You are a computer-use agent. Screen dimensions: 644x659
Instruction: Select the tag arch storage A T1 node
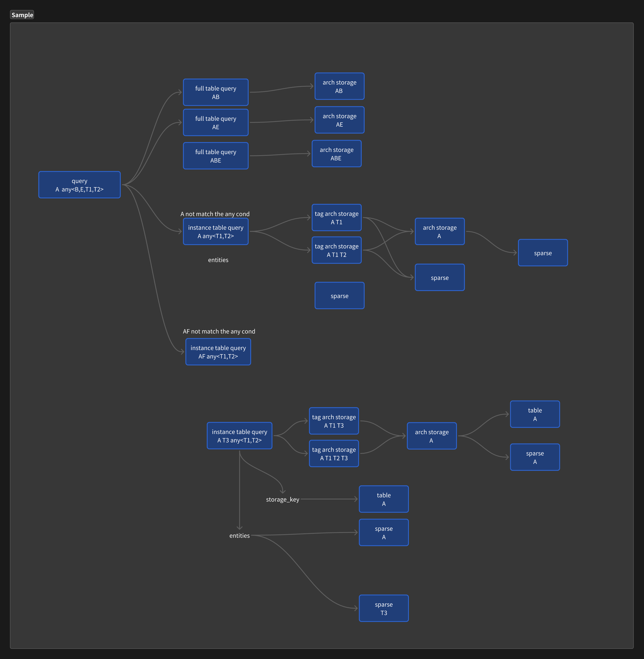pyautogui.click(x=336, y=218)
